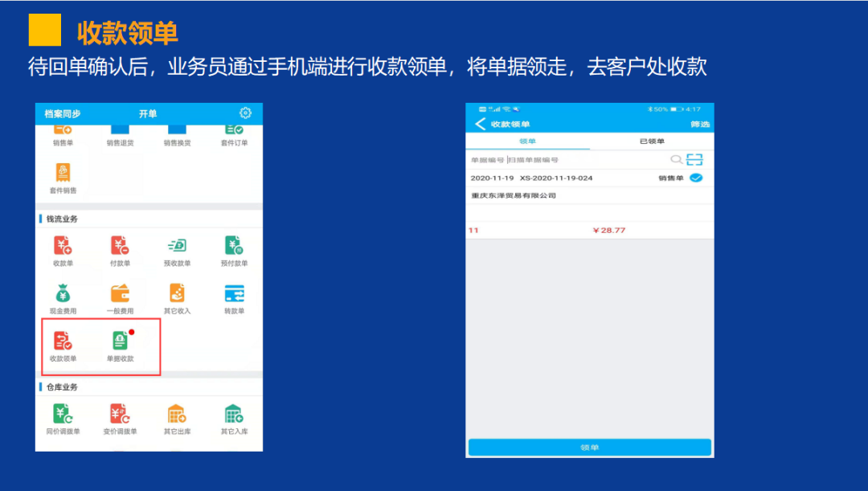Open 付款单 icon
The width and height of the screenshot is (868, 491).
tap(120, 245)
